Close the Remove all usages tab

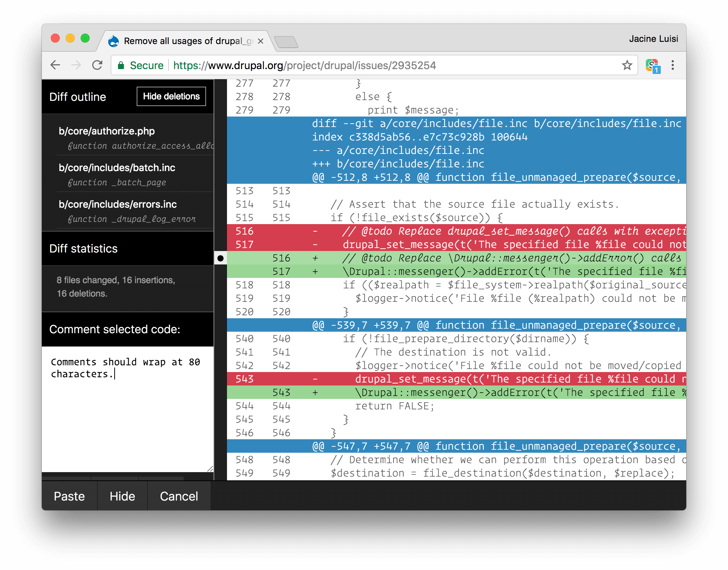261,41
